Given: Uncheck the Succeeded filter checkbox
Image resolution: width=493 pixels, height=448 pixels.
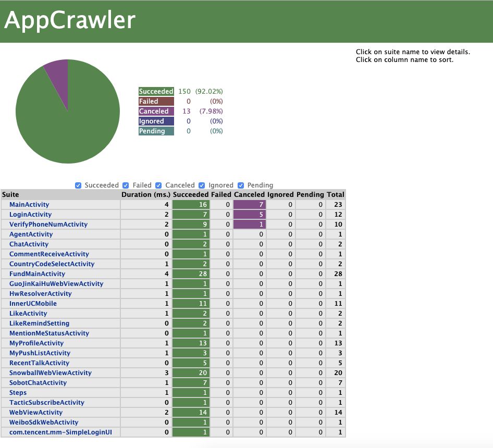Looking at the screenshot, I should click(78, 185).
